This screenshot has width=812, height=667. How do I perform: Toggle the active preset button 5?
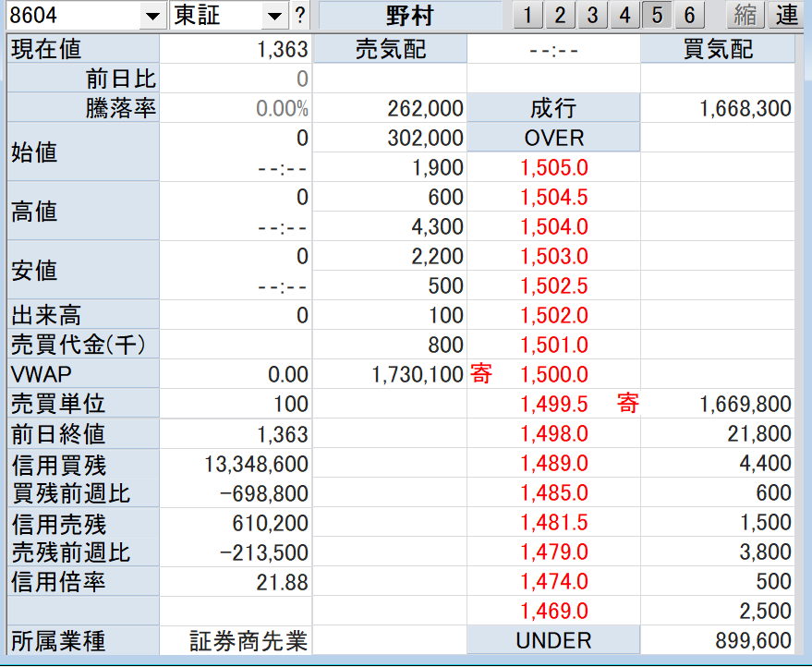pyautogui.click(x=657, y=16)
